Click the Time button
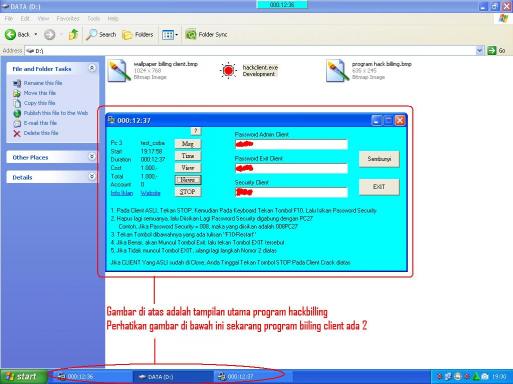 188,156
